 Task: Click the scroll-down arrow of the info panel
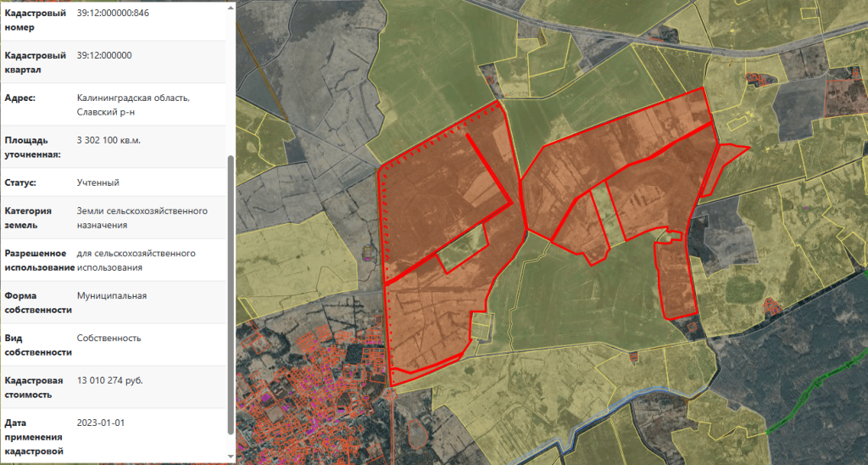coord(231,457)
